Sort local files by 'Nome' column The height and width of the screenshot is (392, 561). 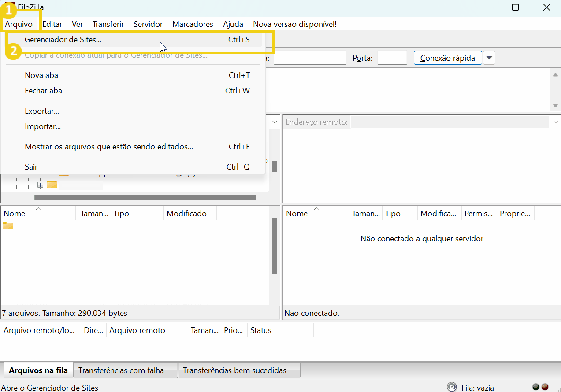(38, 214)
